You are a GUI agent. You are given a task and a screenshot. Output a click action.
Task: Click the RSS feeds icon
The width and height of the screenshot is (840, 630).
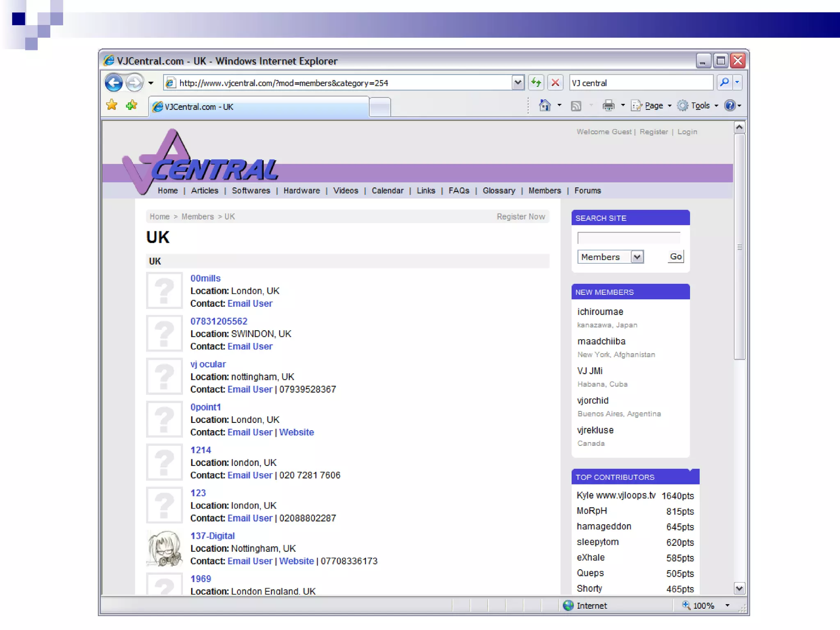pos(576,106)
